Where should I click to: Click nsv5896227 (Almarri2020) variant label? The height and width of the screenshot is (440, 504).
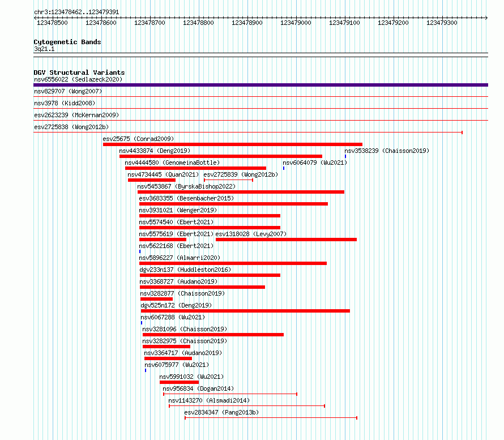point(180,258)
